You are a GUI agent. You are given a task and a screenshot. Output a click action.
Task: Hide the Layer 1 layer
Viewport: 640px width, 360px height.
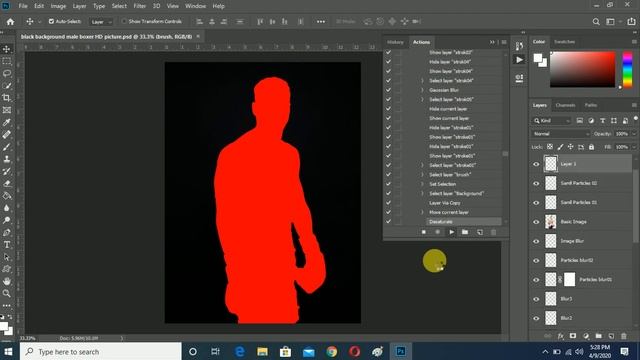click(536, 164)
